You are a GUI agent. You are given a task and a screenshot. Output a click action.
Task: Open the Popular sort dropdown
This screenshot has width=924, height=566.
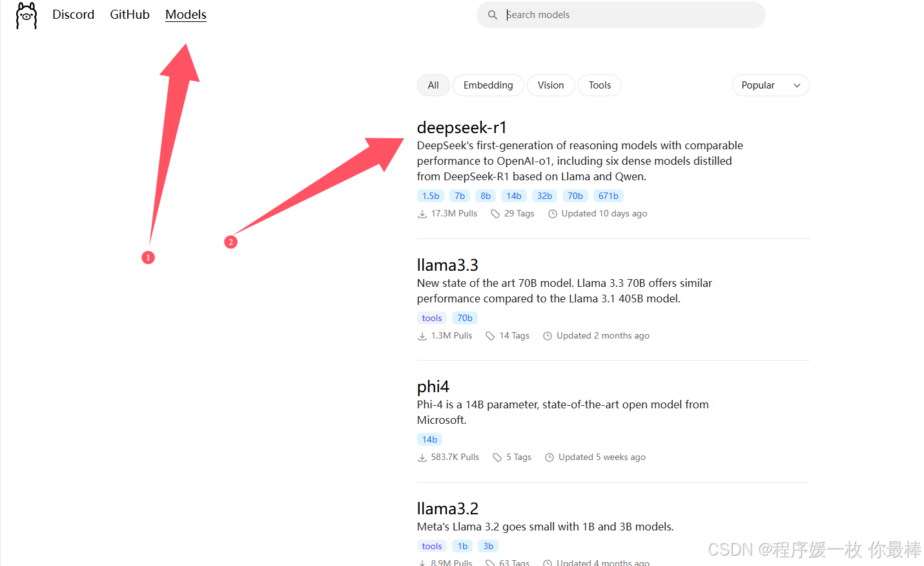[770, 85]
